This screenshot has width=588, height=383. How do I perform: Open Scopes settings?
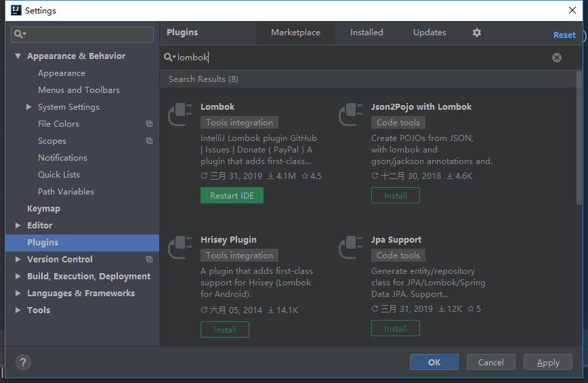pos(51,141)
